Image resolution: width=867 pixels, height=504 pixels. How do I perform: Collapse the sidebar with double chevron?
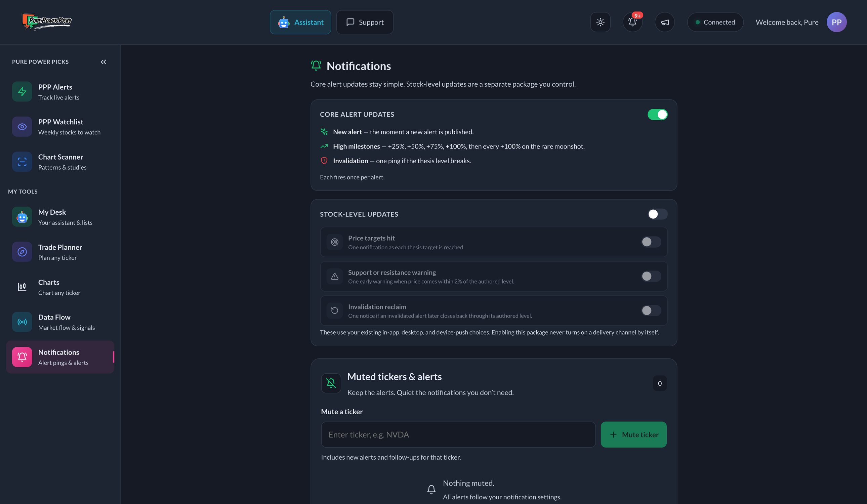click(x=103, y=62)
